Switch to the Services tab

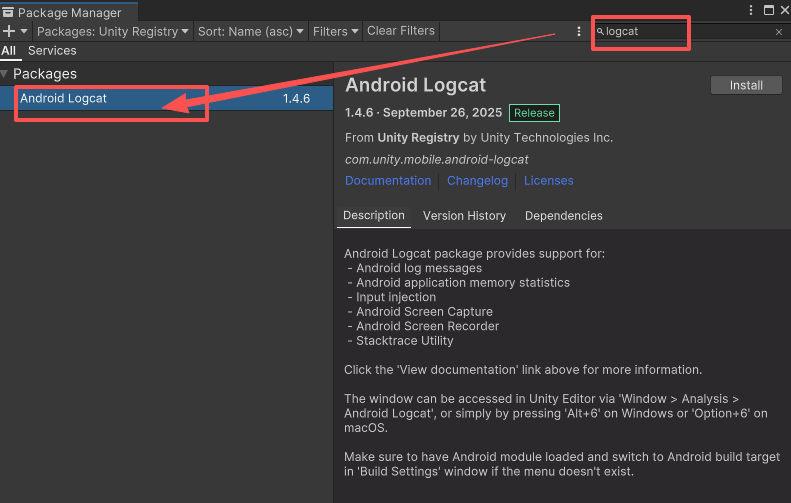[52, 50]
